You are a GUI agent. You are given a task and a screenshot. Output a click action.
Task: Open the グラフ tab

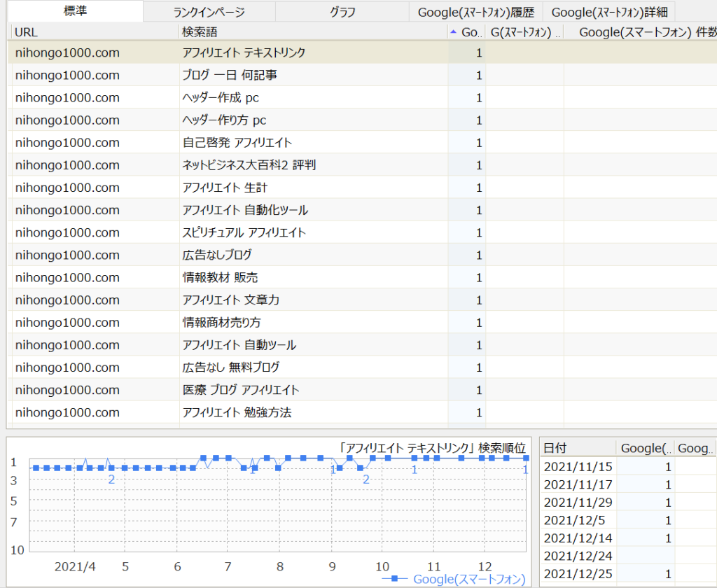342,12
